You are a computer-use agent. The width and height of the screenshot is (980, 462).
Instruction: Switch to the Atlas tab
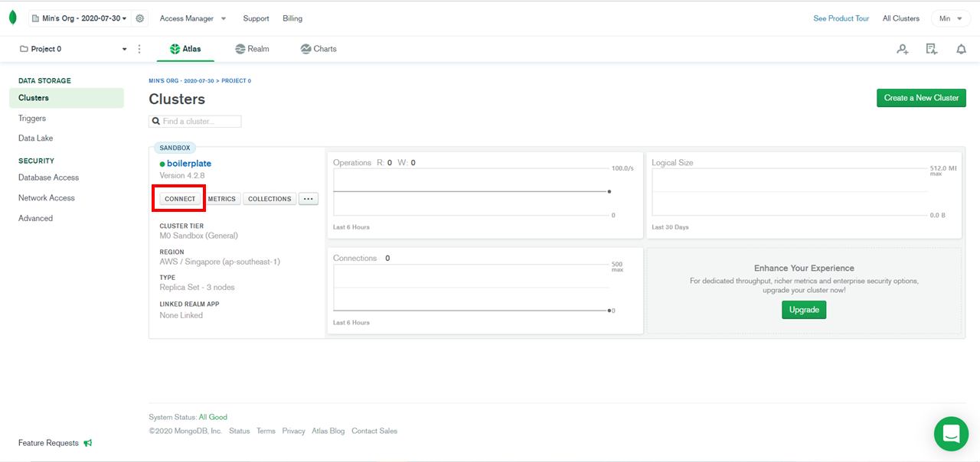[185, 49]
